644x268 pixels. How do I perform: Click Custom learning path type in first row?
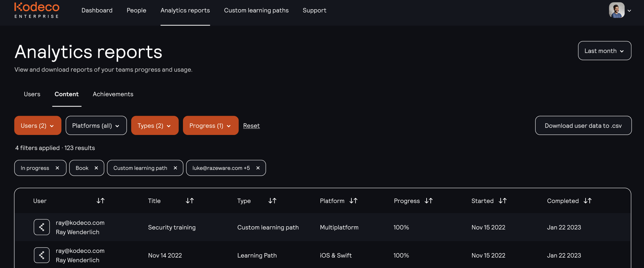[x=268, y=227]
